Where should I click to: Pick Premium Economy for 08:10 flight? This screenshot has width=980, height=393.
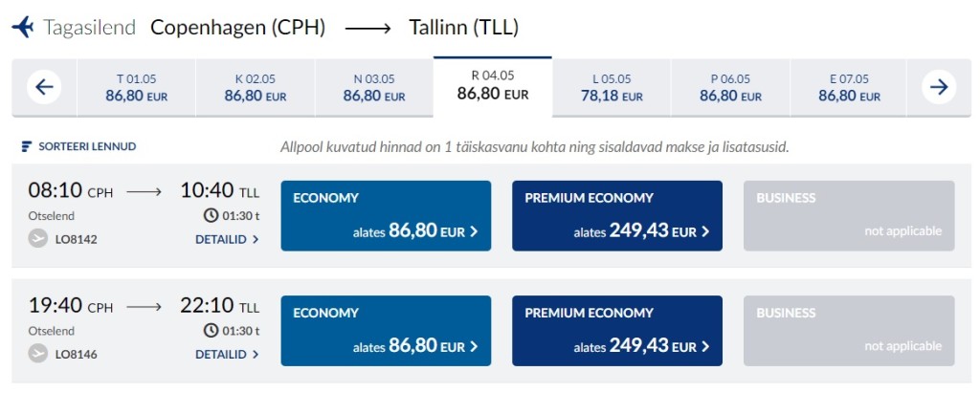coord(617,216)
